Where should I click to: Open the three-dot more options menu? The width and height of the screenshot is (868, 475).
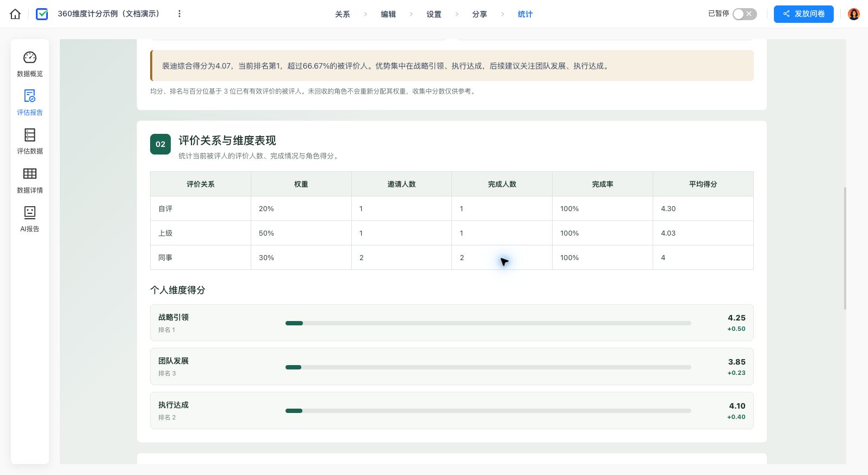[179, 14]
